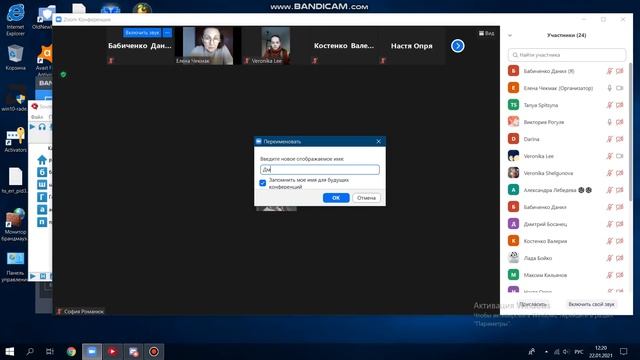Click the muted microphone icon for Tanya Spitsyna
Screen dimensions: 640x360
[609, 105]
